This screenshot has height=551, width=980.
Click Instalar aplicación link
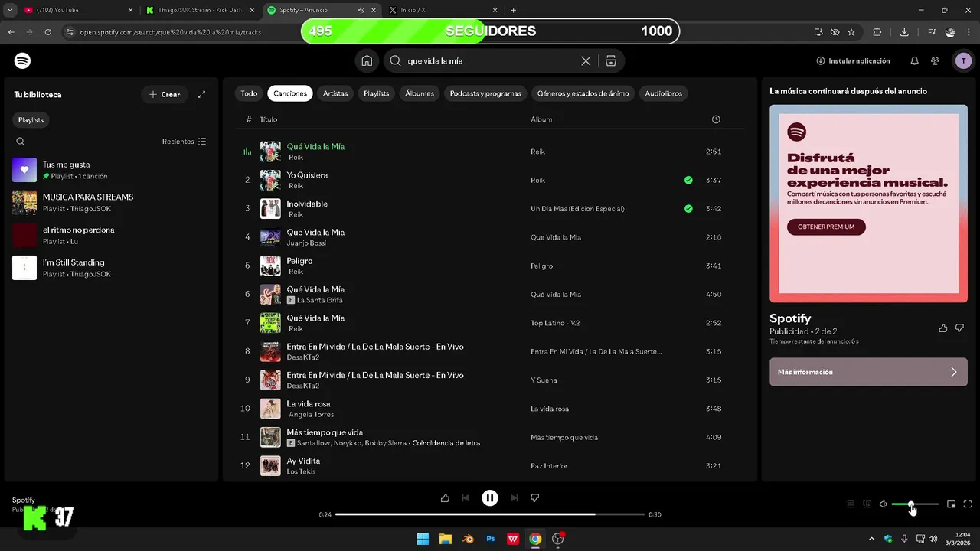coord(853,60)
